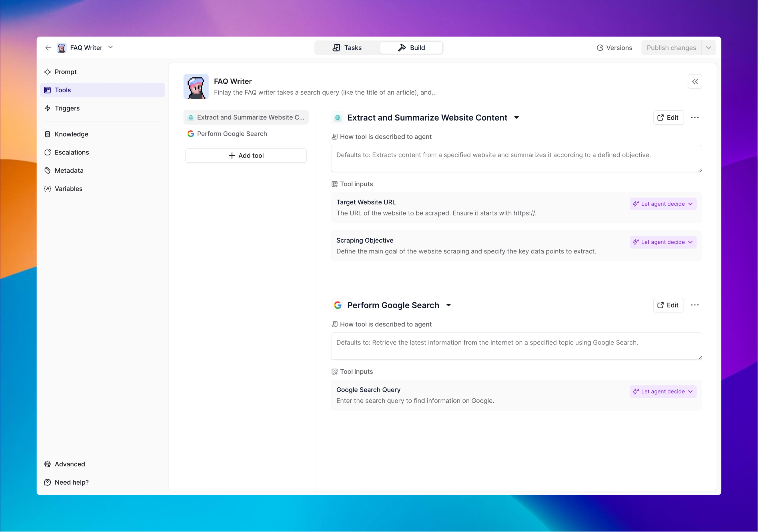Click the large FAQ Writer pixel avatar
The image size is (758, 532).
click(x=196, y=87)
